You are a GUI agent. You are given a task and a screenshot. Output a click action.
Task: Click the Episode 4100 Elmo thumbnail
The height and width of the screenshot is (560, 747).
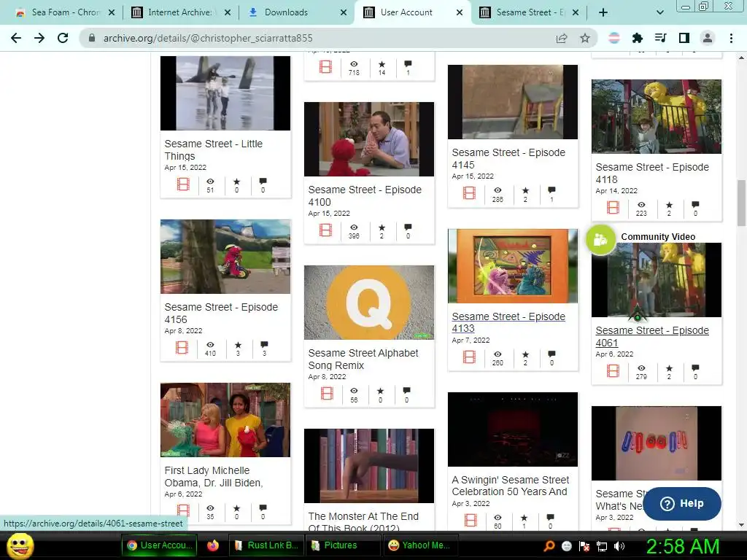(x=369, y=139)
